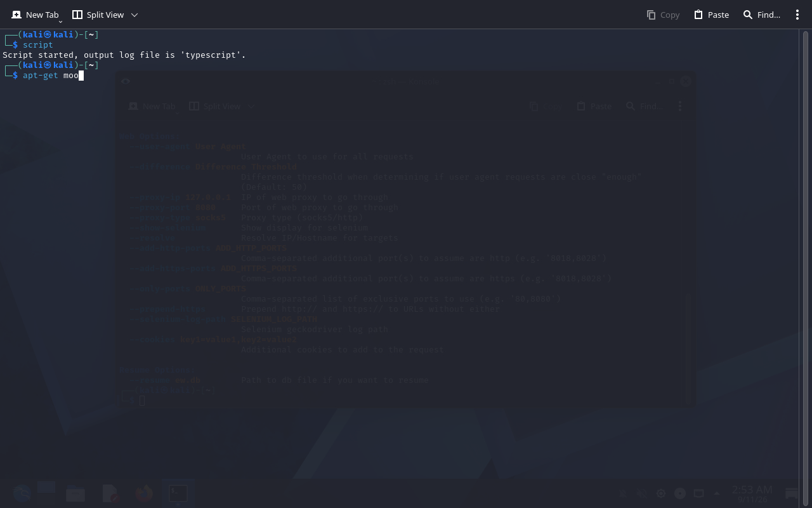
Task: Open the text editor taskbar icon
Action: [110, 493]
